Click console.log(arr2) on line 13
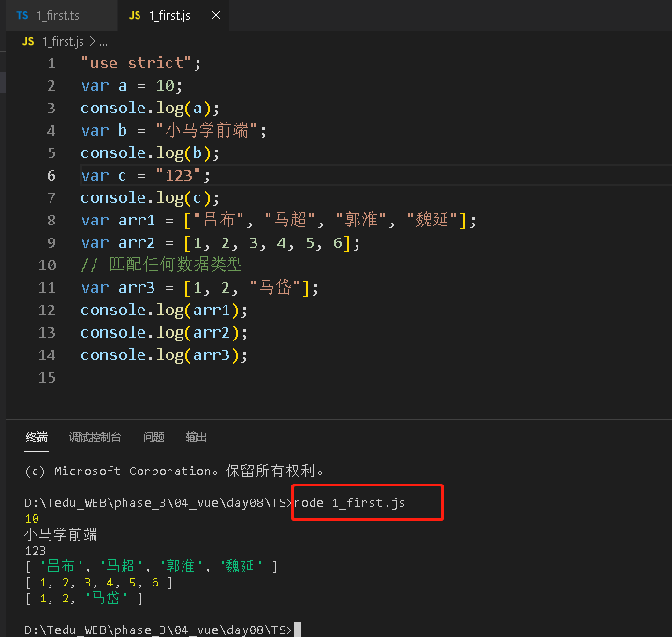The height and width of the screenshot is (637, 672). (x=164, y=333)
